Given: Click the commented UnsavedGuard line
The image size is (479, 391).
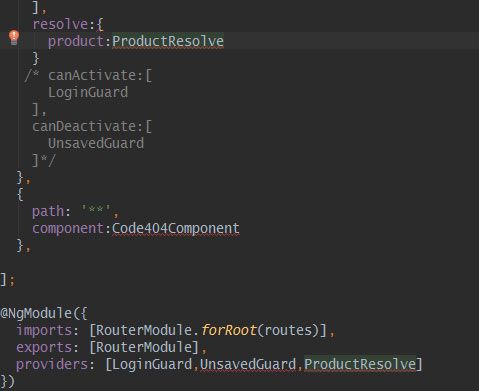Looking at the screenshot, I should (96, 143).
